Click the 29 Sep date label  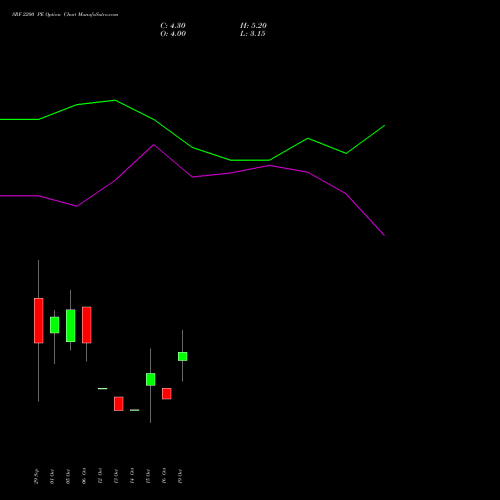[x=36, y=476]
